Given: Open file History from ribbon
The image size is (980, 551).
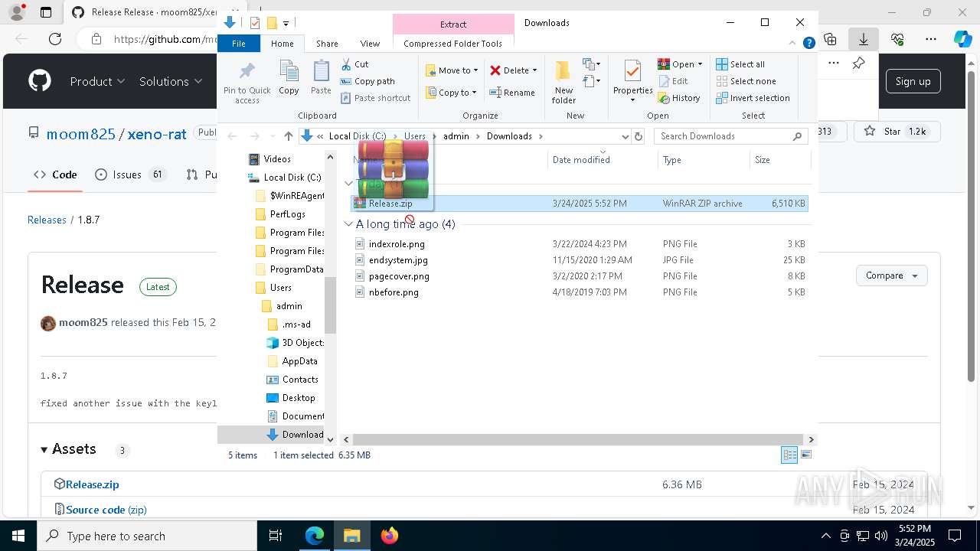Looking at the screenshot, I should click(679, 98).
